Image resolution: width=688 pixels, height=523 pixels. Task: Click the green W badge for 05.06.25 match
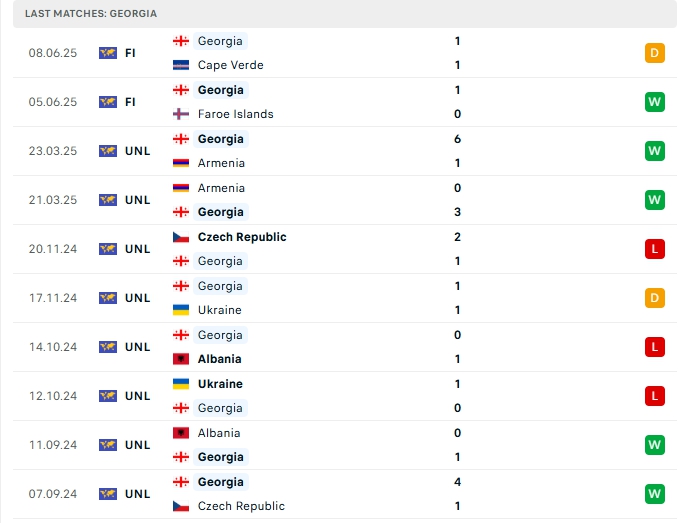click(x=655, y=102)
